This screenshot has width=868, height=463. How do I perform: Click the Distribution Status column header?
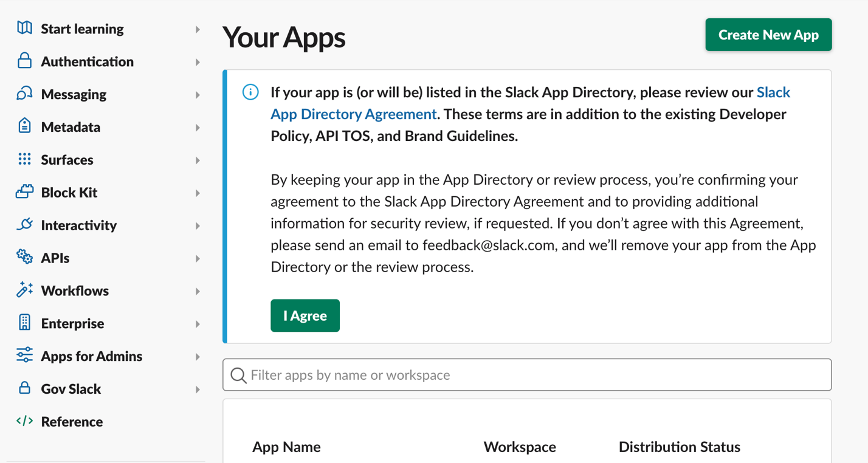[680, 447]
